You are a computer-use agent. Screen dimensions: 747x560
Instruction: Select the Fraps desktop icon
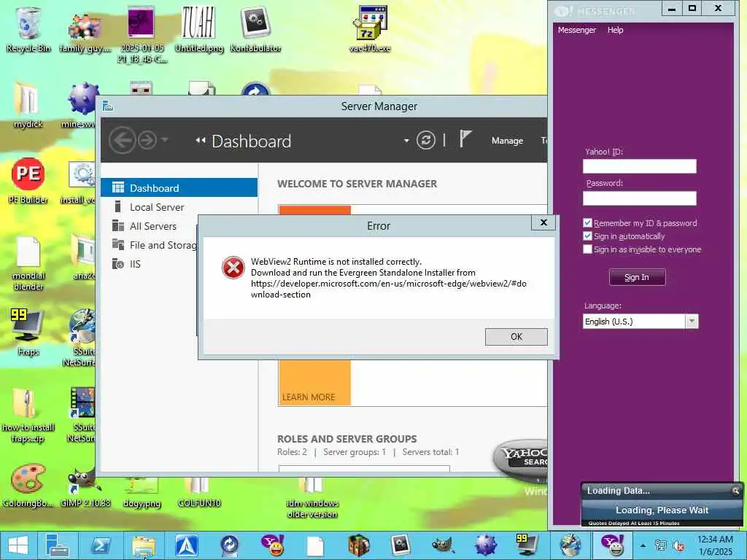tap(28, 332)
